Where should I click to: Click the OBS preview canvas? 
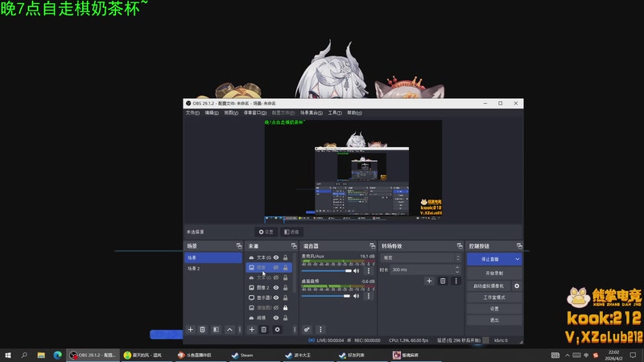353,171
